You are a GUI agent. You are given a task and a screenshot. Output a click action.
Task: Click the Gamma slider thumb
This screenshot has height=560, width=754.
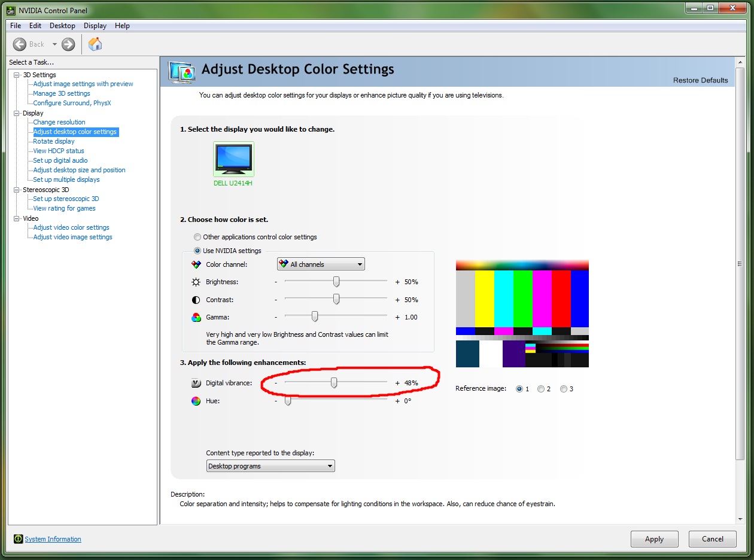(x=315, y=316)
